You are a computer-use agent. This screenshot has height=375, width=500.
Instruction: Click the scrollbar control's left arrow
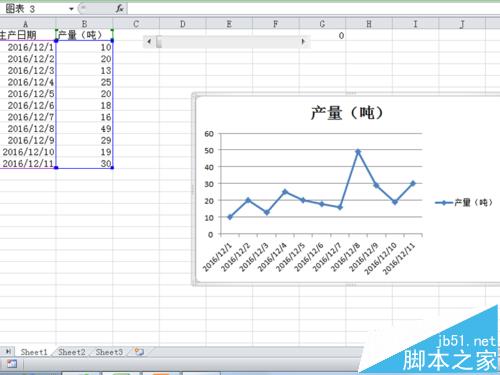click(149, 42)
